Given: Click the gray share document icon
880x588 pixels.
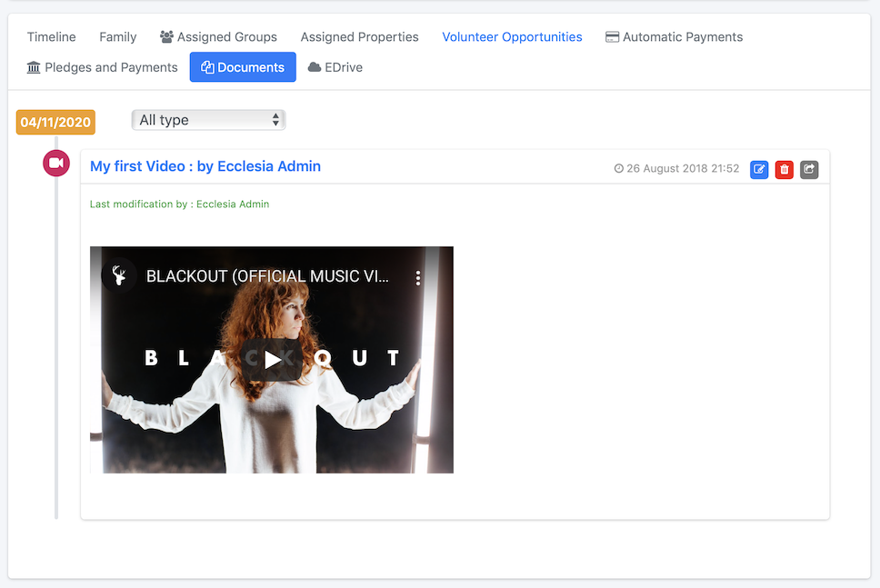Looking at the screenshot, I should click(809, 169).
